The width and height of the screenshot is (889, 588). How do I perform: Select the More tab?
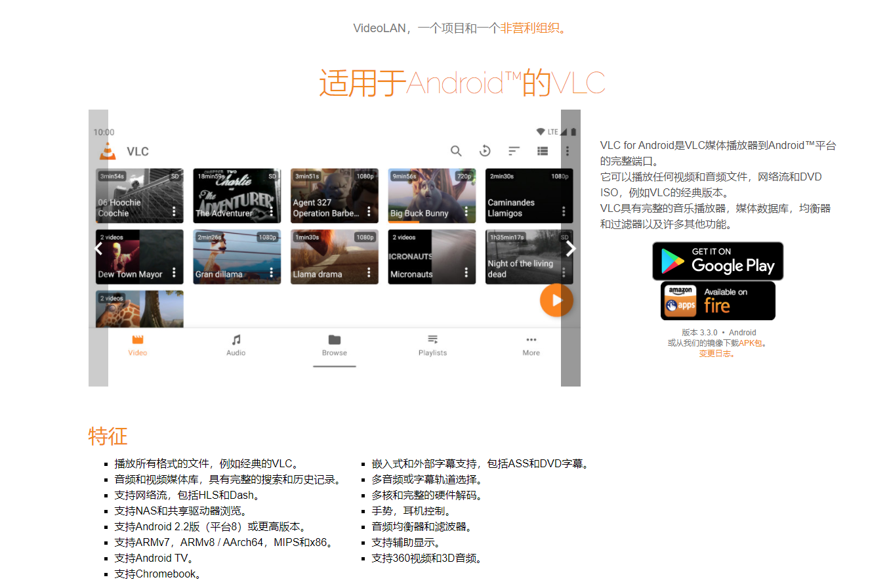tap(531, 345)
